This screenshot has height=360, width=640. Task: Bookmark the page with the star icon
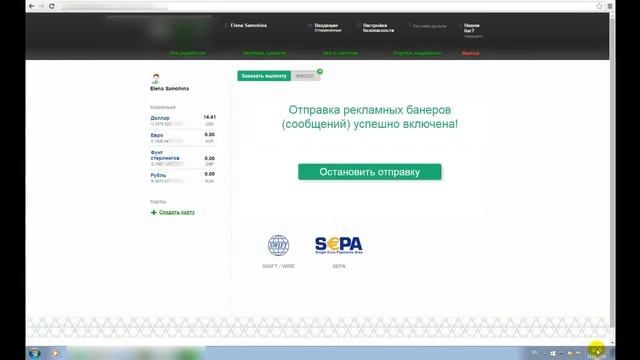(x=599, y=6)
